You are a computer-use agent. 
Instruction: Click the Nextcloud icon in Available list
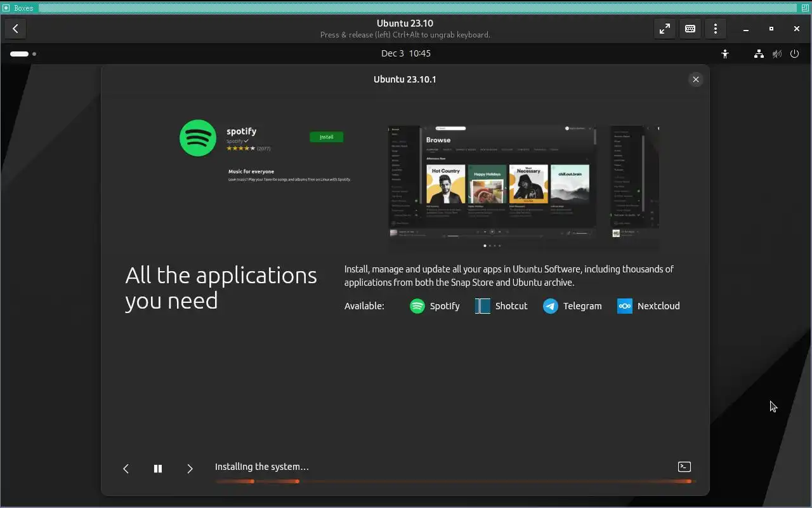point(625,306)
